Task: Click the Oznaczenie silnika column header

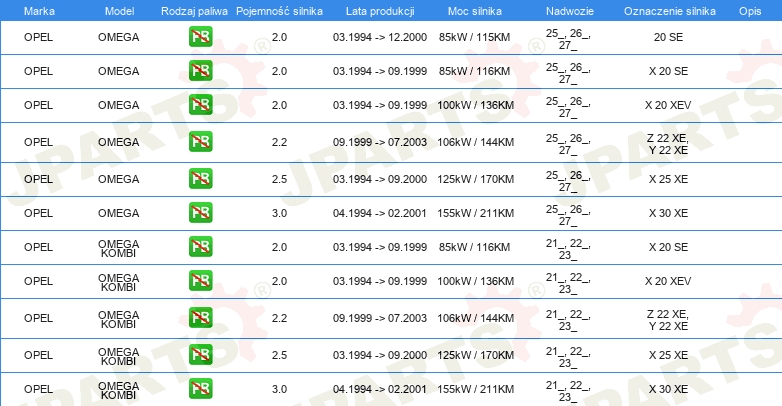Action: 670,11
